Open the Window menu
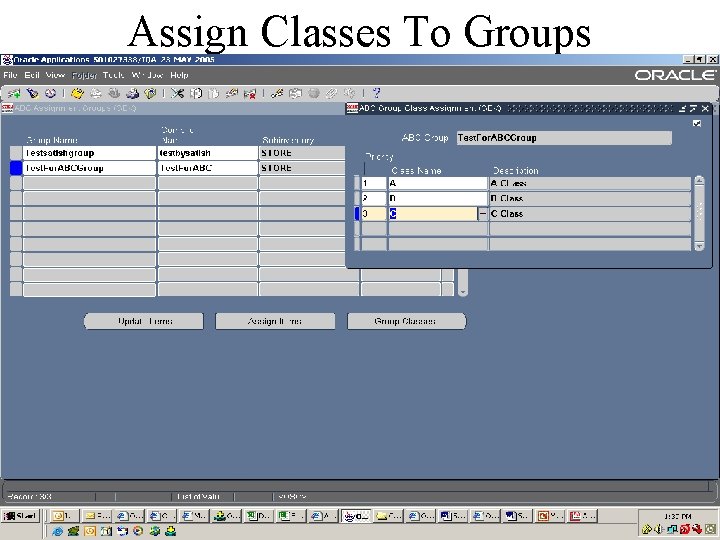This screenshot has height=540, width=720. [147, 75]
